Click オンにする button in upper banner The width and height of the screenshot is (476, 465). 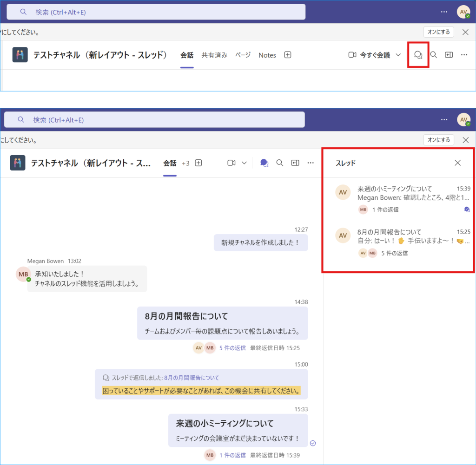(x=439, y=32)
